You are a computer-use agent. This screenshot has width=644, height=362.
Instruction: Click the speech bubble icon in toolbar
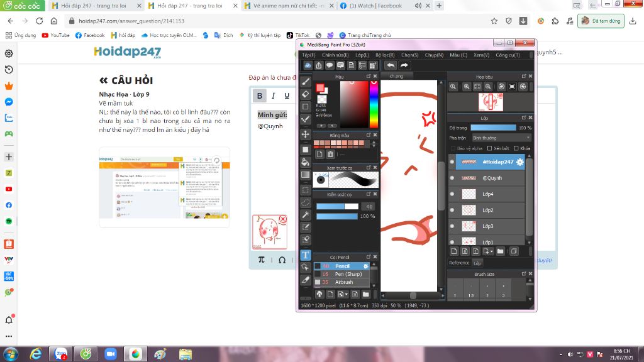(x=330, y=65)
